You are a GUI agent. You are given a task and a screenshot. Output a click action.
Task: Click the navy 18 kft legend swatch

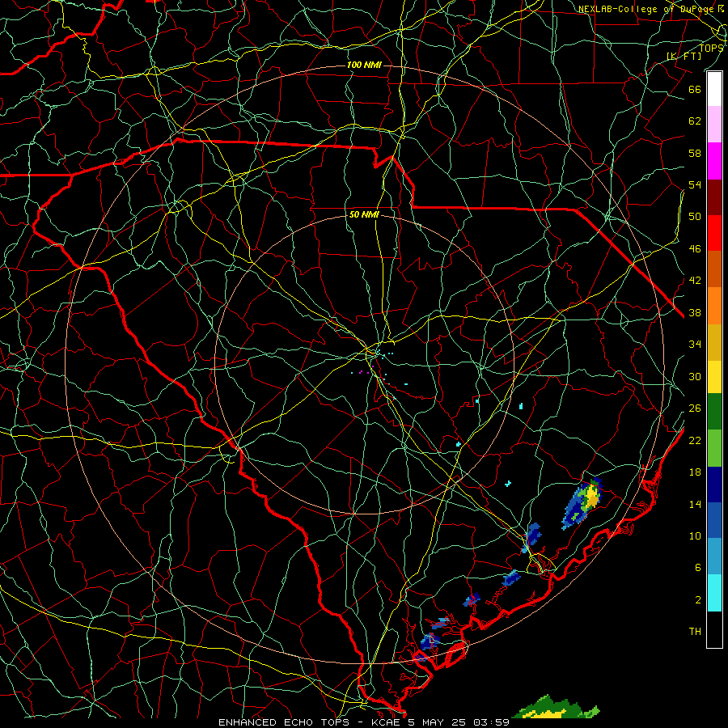pos(714,485)
